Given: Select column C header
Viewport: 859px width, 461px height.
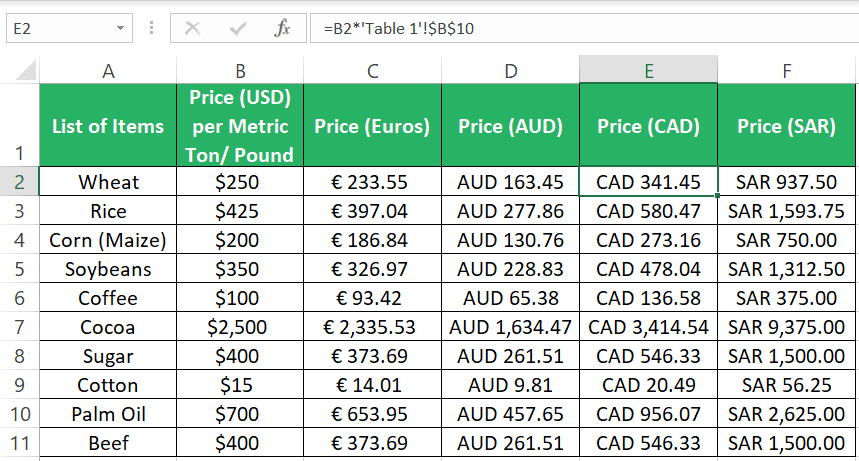Looking at the screenshot, I should [x=373, y=70].
